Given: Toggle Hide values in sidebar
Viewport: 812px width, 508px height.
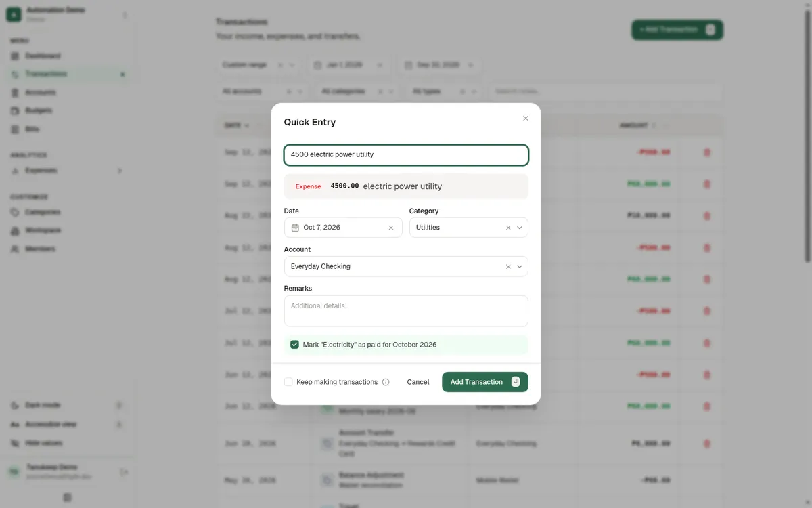Looking at the screenshot, I should tap(66, 443).
